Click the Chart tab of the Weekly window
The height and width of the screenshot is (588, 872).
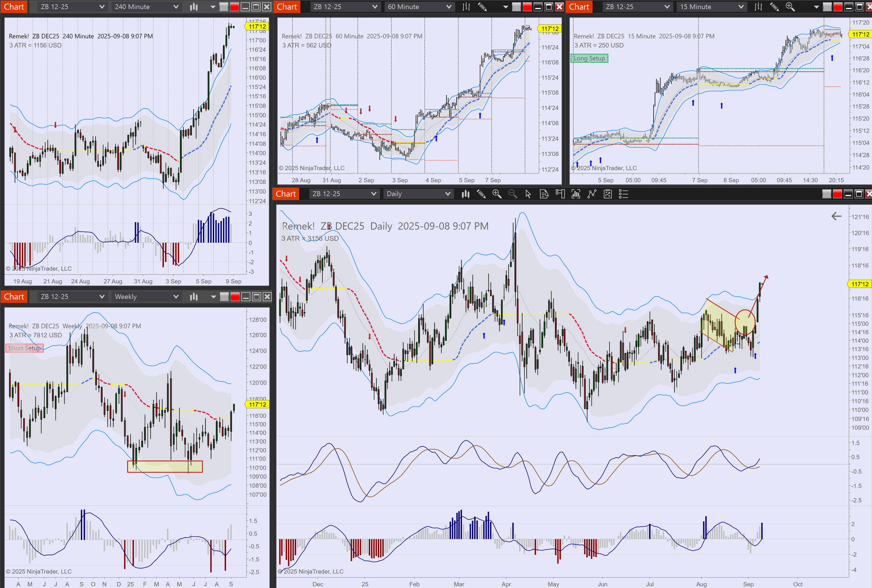coord(14,297)
